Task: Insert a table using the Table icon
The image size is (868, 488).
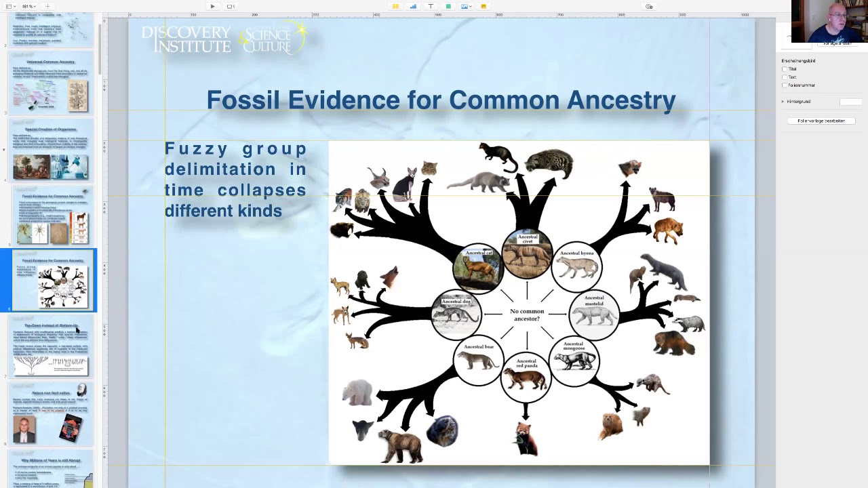Action: pos(395,6)
